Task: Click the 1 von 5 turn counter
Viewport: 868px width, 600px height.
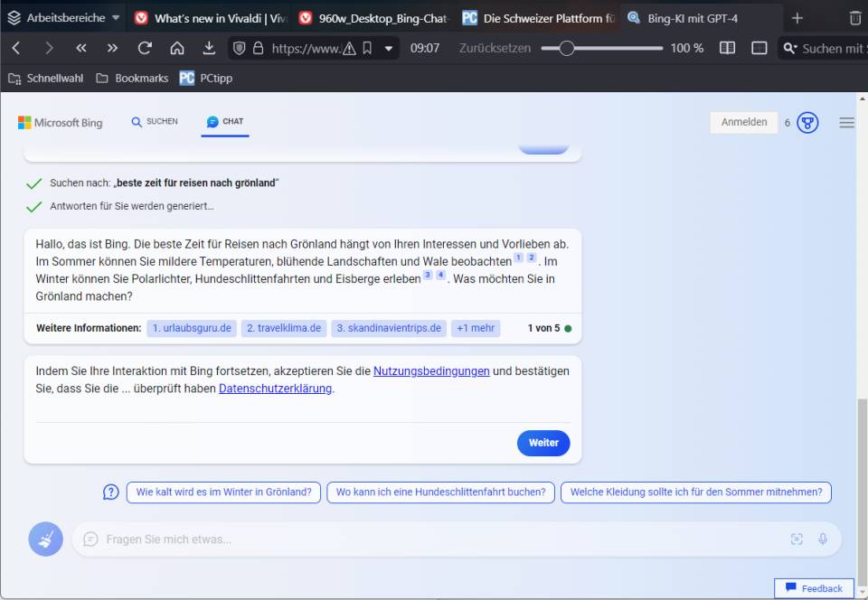Action: (543, 328)
